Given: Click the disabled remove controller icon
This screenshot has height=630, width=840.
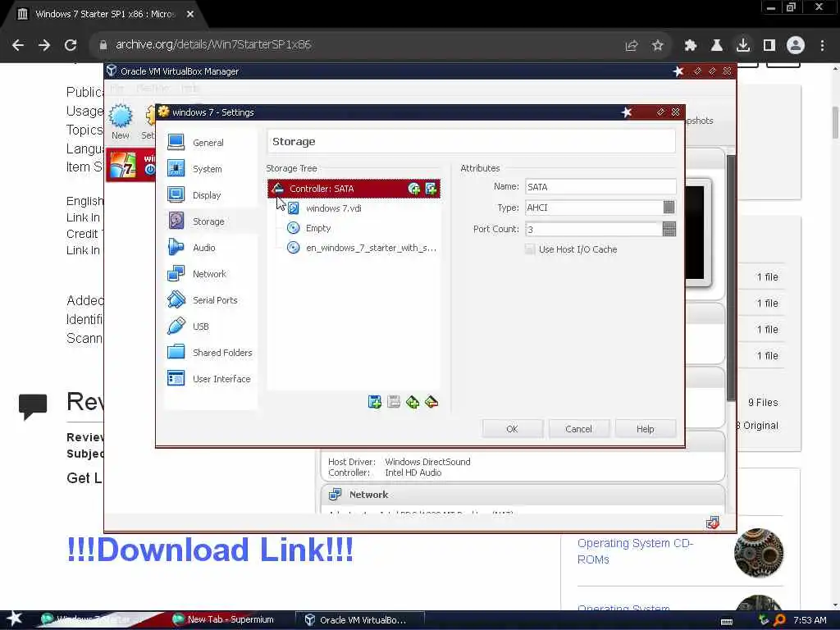Looking at the screenshot, I should click(394, 402).
